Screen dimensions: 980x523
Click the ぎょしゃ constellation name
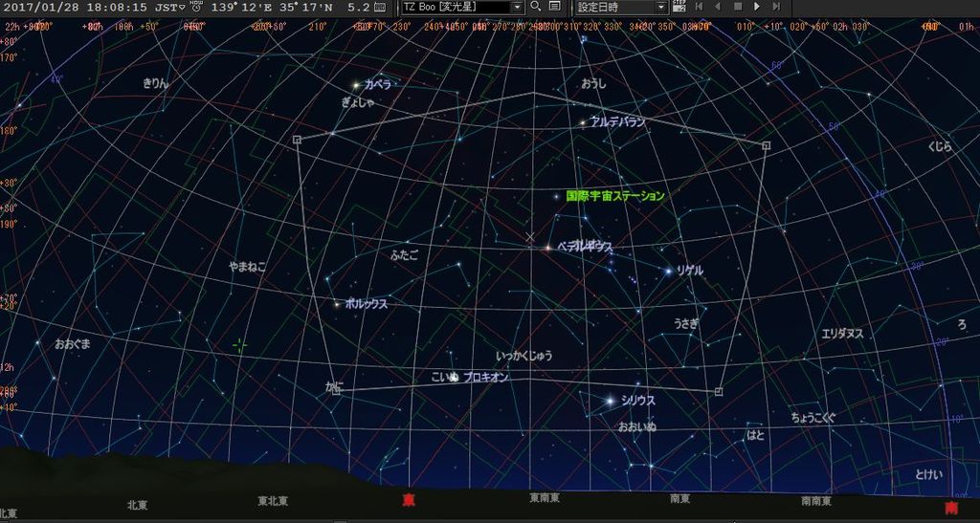(x=358, y=102)
